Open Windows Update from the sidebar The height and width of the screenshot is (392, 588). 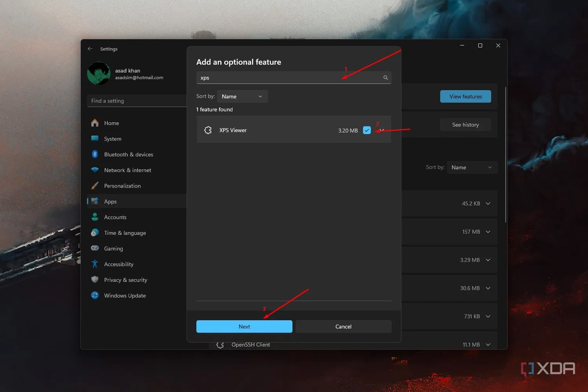pos(125,295)
